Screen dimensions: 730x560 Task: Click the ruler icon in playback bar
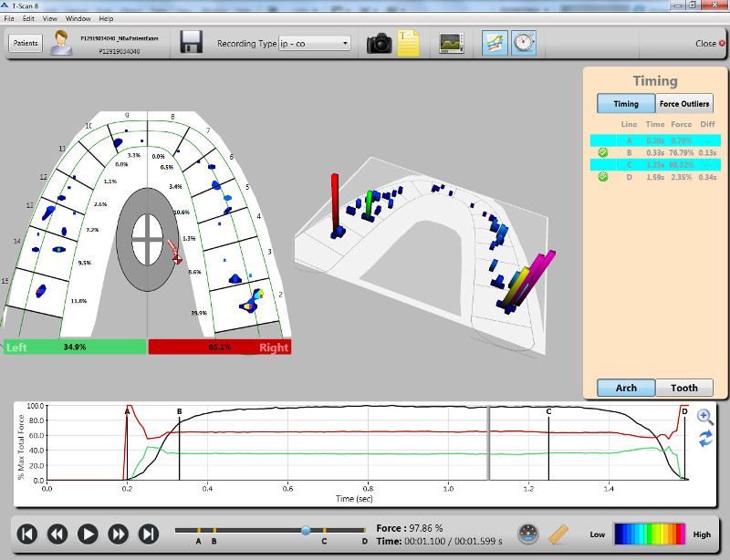pos(559,534)
